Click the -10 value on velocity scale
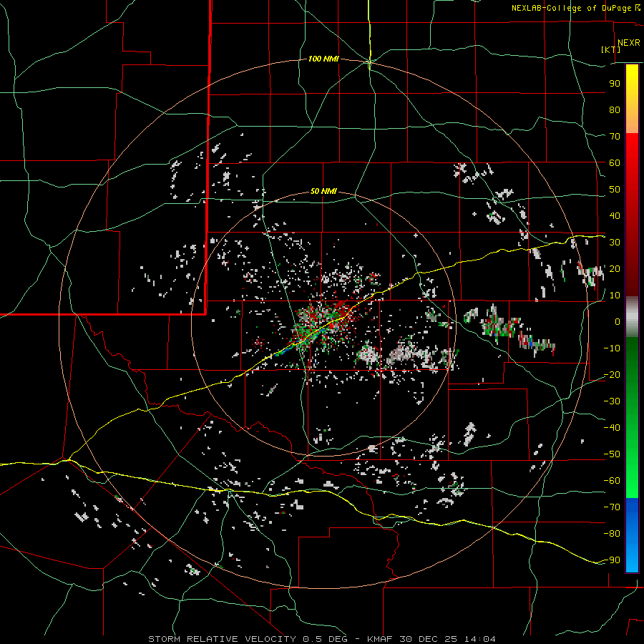The image size is (644, 644). pyautogui.click(x=612, y=348)
